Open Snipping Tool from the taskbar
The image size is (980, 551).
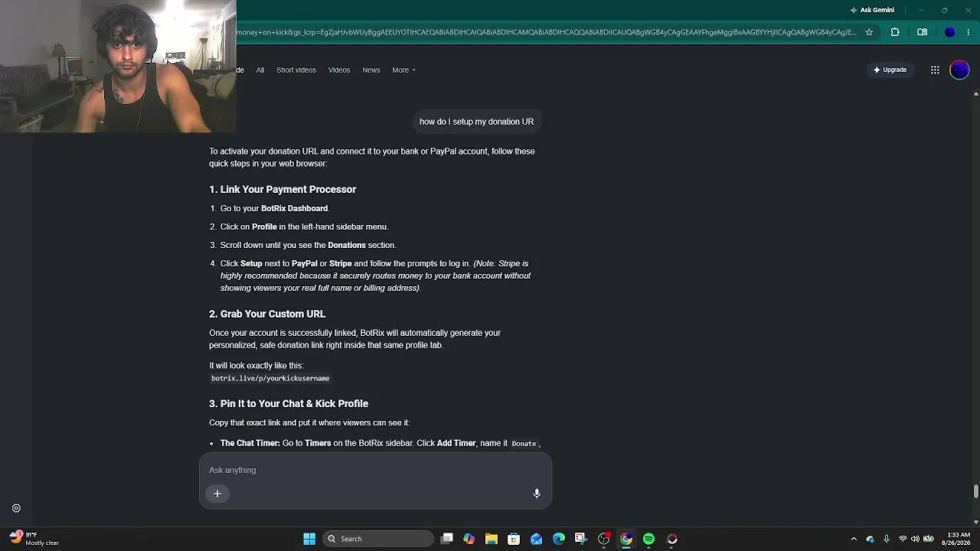[581, 539]
